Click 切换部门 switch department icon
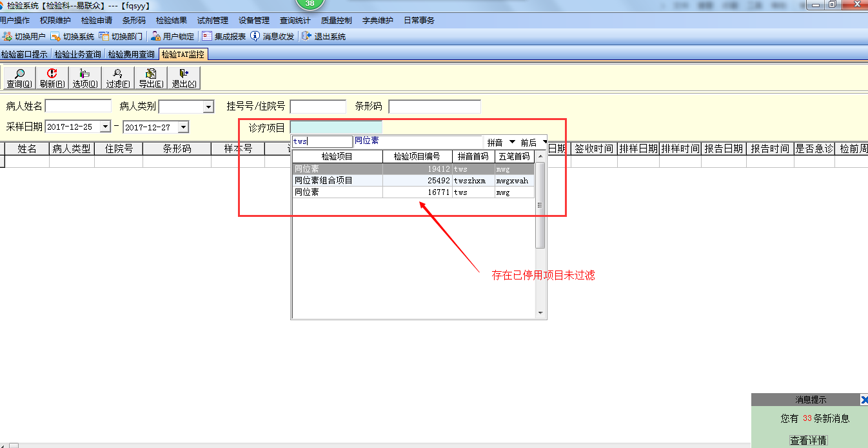Screen dimensions: 868x448 point(104,37)
